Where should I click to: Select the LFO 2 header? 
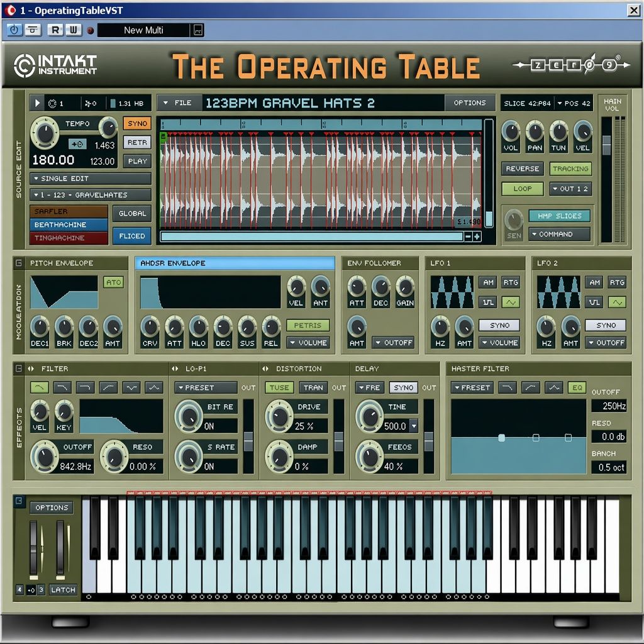tap(581, 263)
